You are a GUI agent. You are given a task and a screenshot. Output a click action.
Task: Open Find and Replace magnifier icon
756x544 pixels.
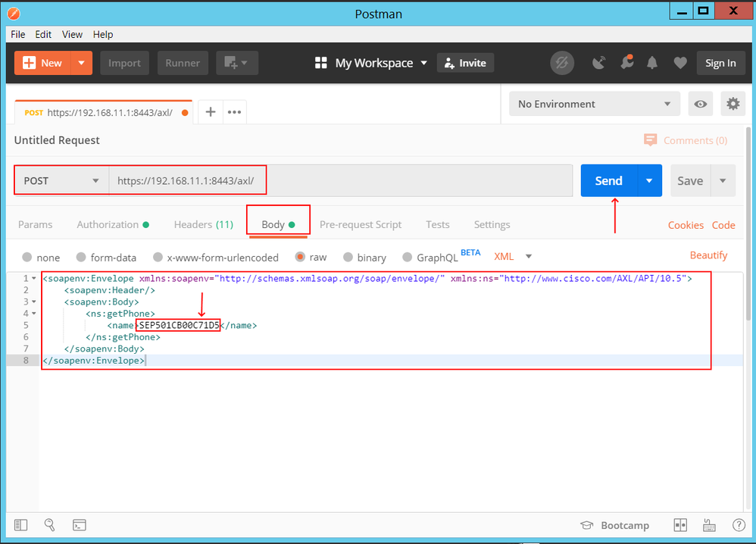(x=50, y=525)
